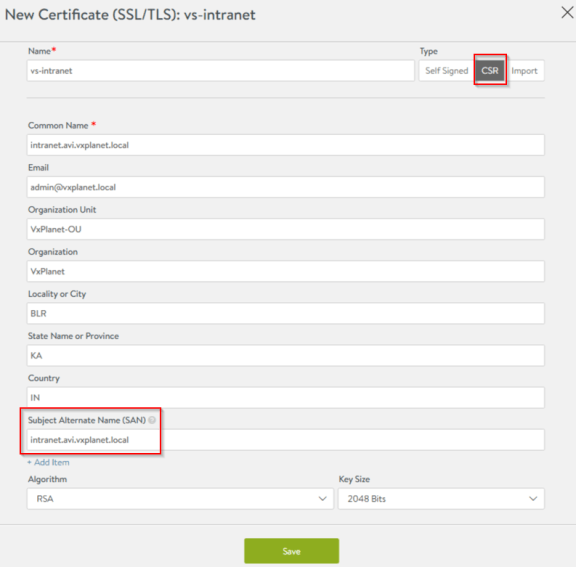Close the New Certificate dialog
This screenshot has width=576, height=567.
tap(567, 12)
